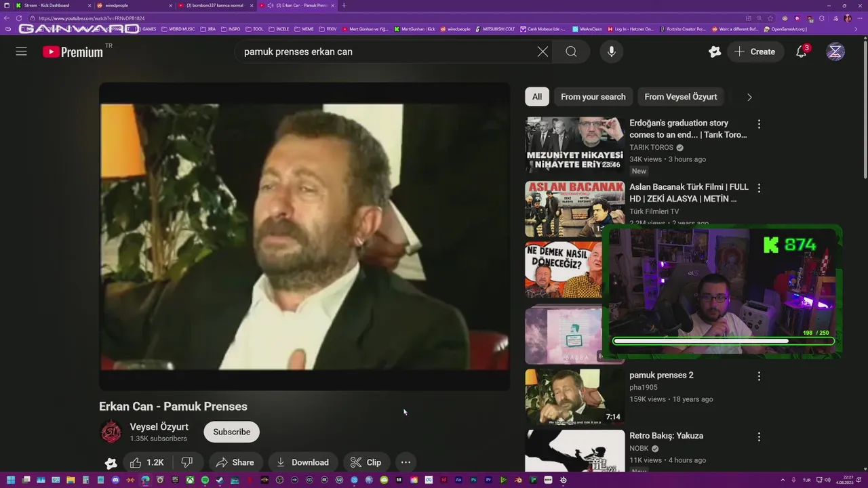Open Aslan Bacanak Türk Filmi thumbnail
This screenshot has width=868, height=488.
point(574,209)
